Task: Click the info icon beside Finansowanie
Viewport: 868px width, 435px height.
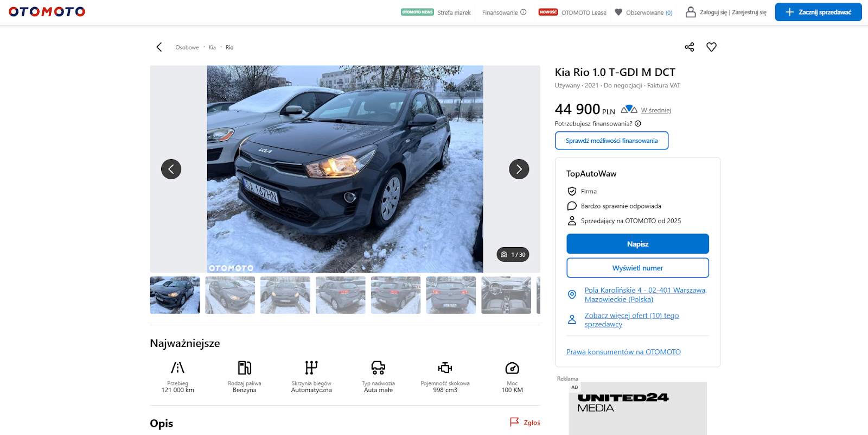Action: [x=524, y=12]
